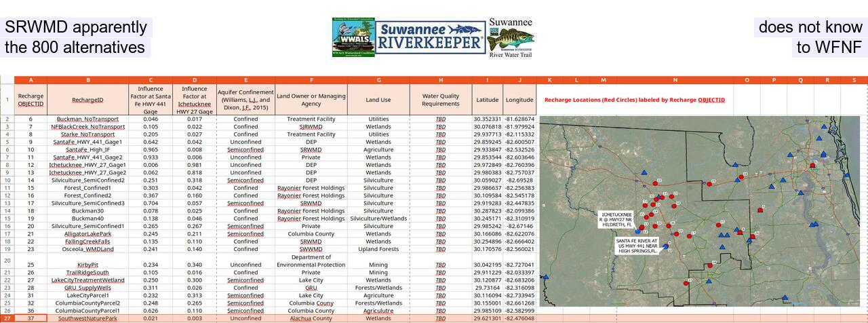Image resolution: width=868 pixels, height=323 pixels.
Task: Click the Buckman_NoTransport cell
Action: pos(87,119)
